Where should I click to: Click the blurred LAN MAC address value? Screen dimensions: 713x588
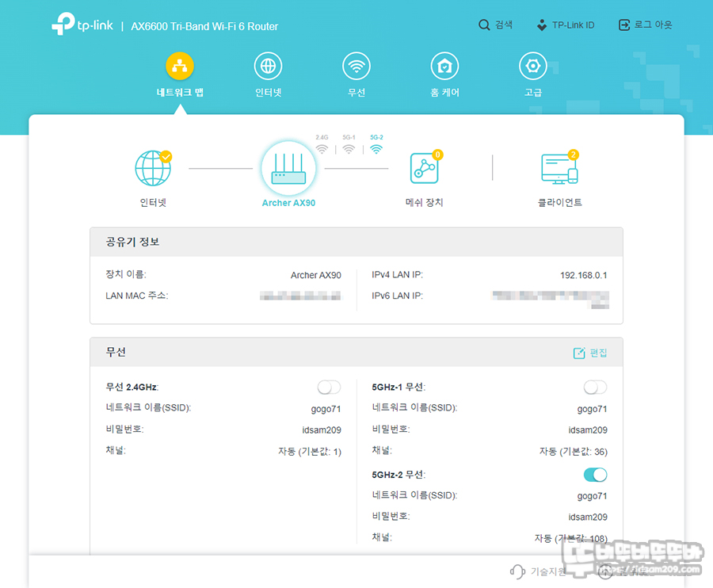[x=300, y=296]
